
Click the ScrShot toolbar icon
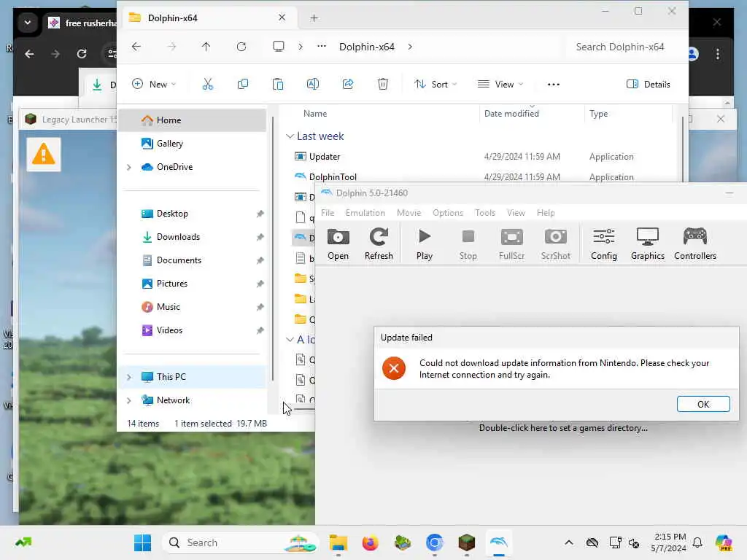pos(555,244)
